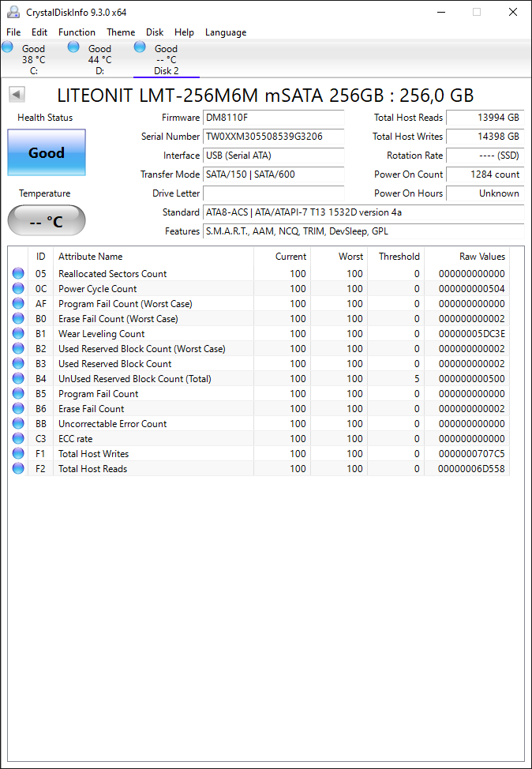Click the status orb for Program Fail Count (Worst Case)

pos(18,304)
